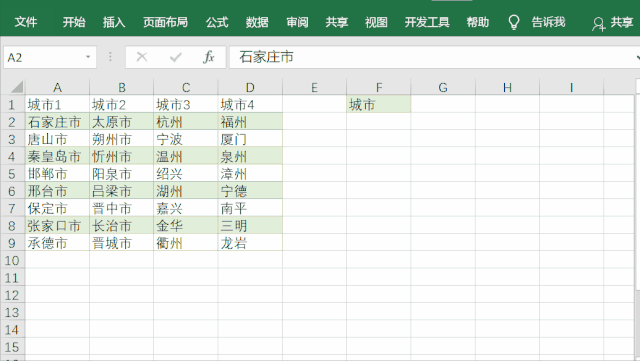Open the 帮助 tab
Image resolution: width=640 pixels, height=361 pixels.
click(478, 22)
